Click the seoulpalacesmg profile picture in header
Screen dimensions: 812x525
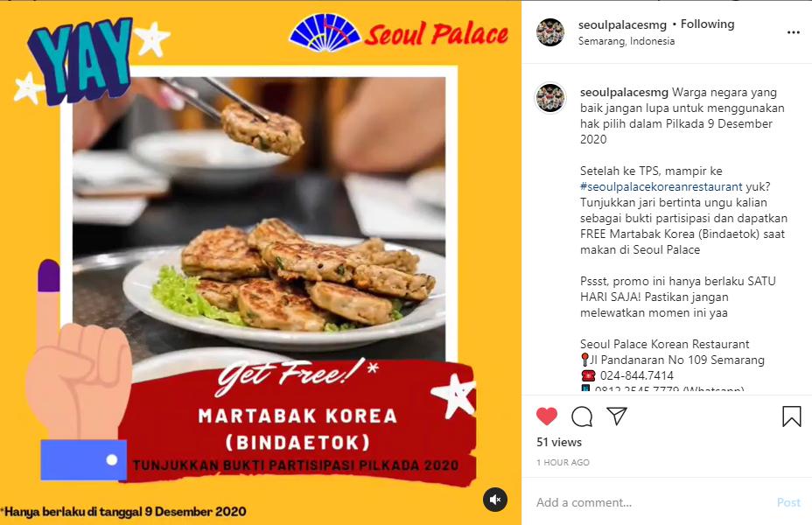point(550,32)
